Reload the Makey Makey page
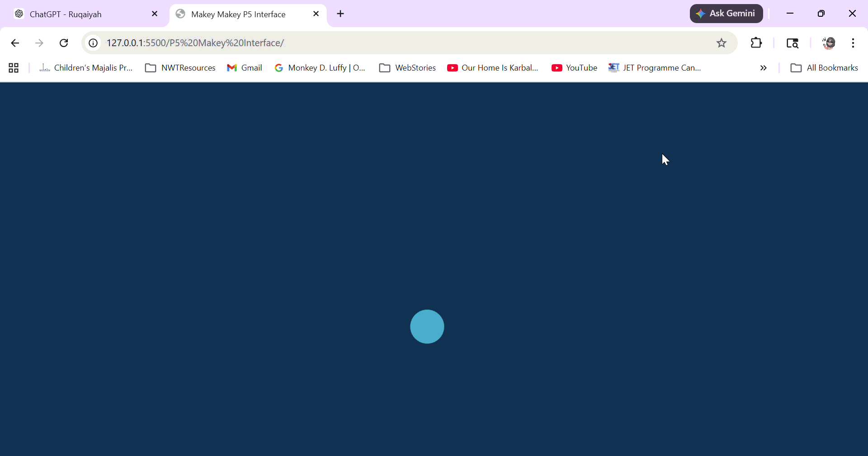Screen dimensions: 868x456 pos(64,43)
